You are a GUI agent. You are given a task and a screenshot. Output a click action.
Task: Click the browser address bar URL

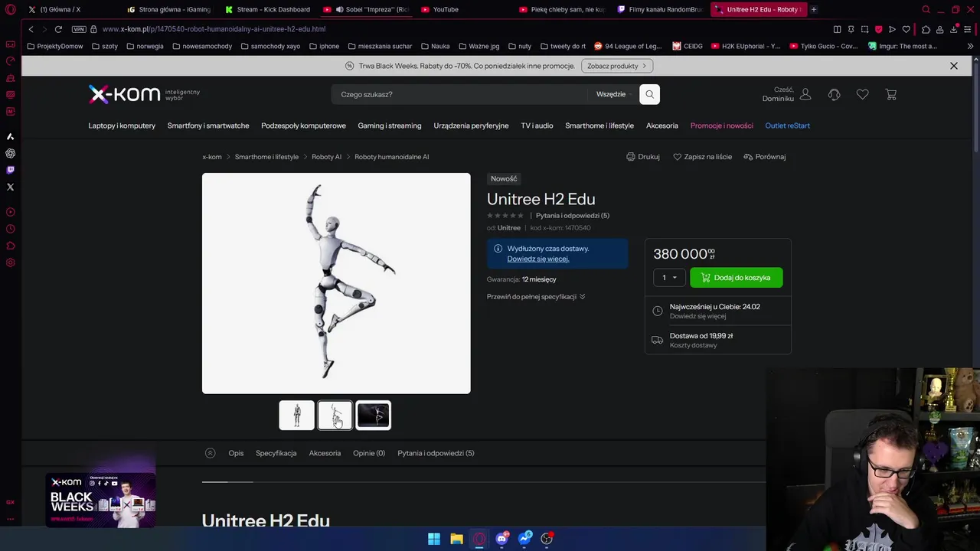214,29
